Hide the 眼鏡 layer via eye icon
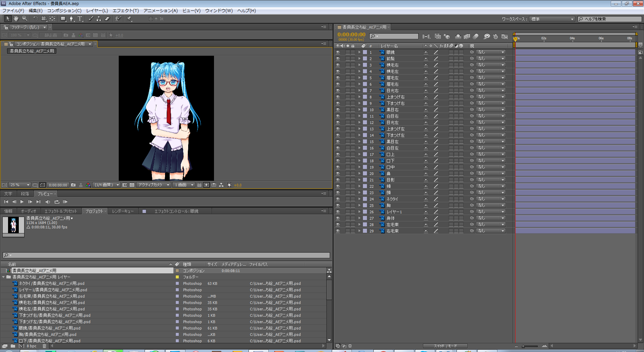This screenshot has width=644, height=352. 338,52
